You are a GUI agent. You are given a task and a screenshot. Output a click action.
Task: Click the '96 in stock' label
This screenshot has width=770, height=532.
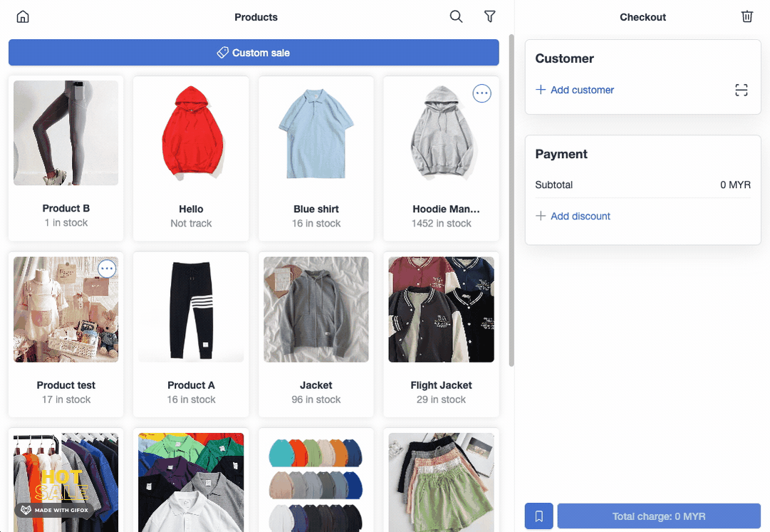316,400
